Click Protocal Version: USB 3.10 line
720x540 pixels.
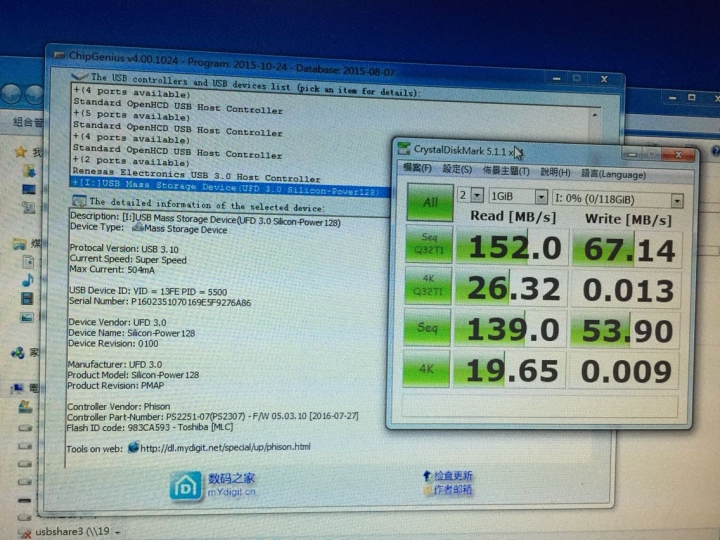pyautogui.click(x=124, y=249)
